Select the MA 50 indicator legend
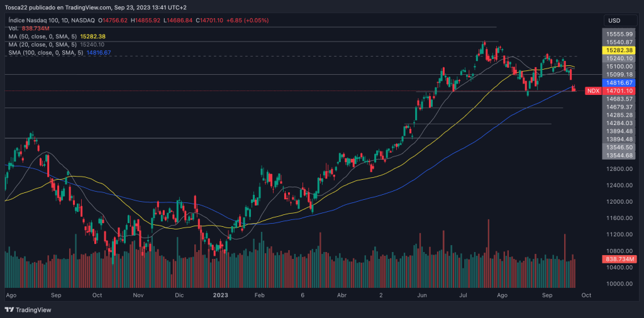Image resolution: width=644 pixels, height=318 pixels. 57,36
